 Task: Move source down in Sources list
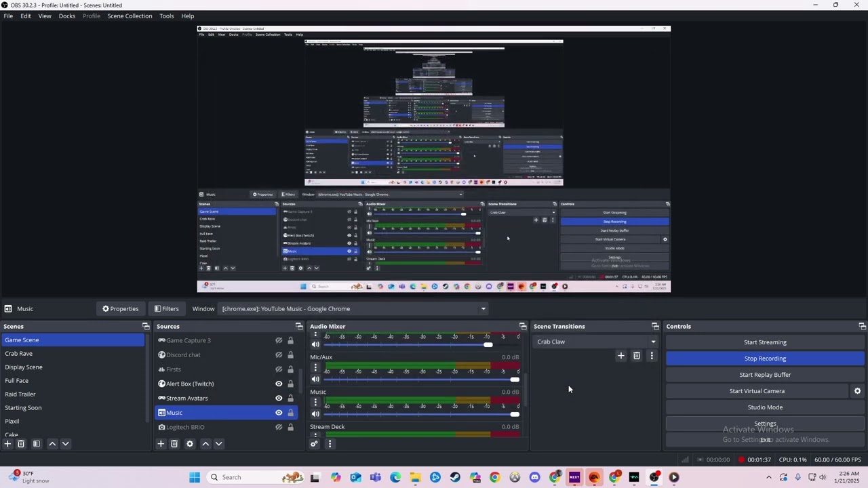click(218, 444)
